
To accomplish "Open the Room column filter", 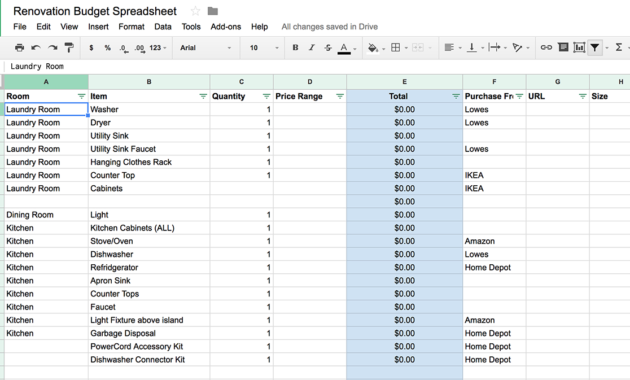I will coord(82,96).
